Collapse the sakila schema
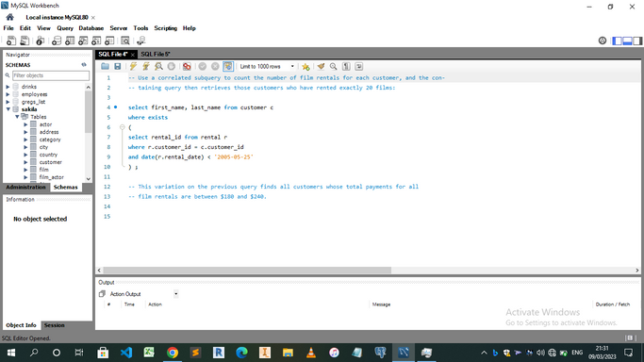 8,109
